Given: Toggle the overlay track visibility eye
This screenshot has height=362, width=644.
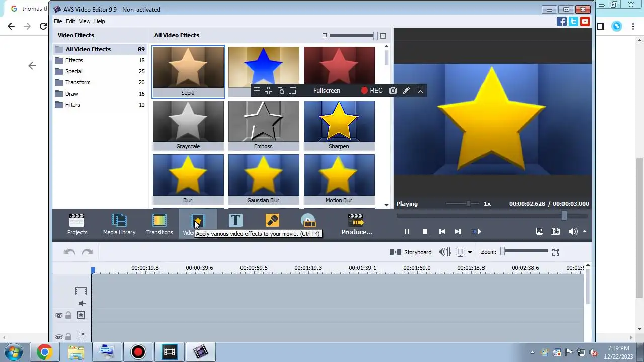Looking at the screenshot, I should point(59,337).
